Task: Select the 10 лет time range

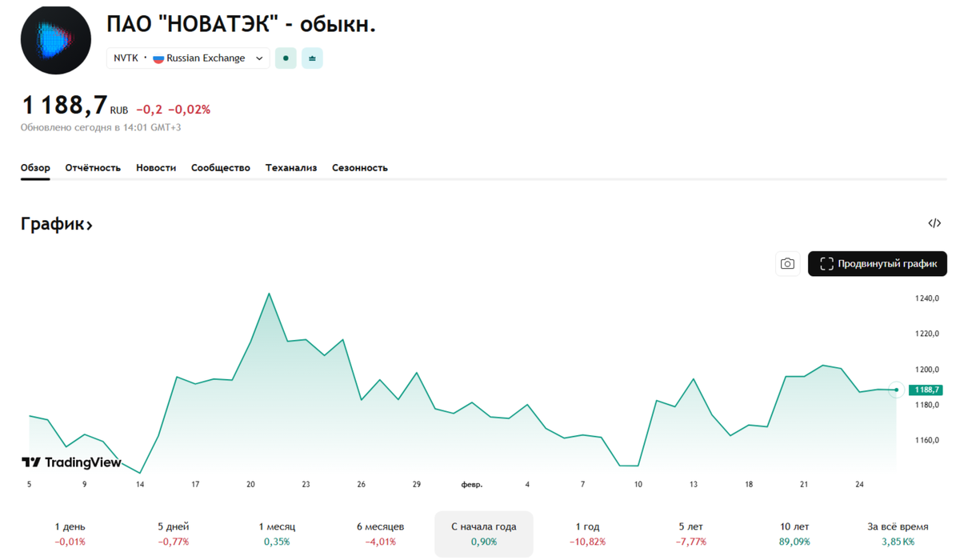Action: tap(794, 534)
